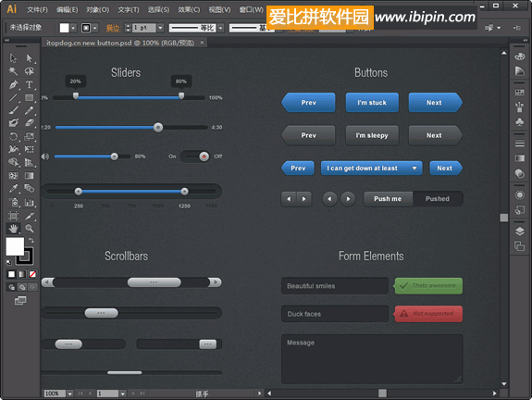Screen dimensions: 532x400
Task: Click the gray I'm sleepy button
Action: pyautogui.click(x=372, y=135)
